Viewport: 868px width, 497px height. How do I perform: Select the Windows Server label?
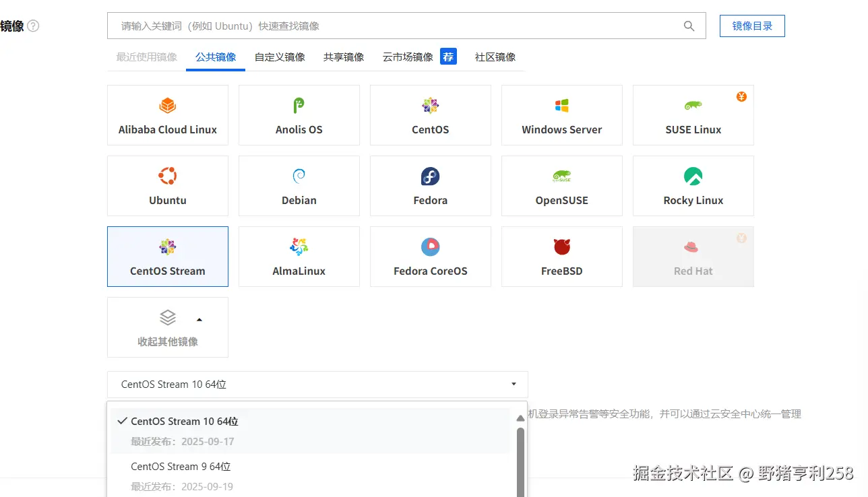(562, 130)
